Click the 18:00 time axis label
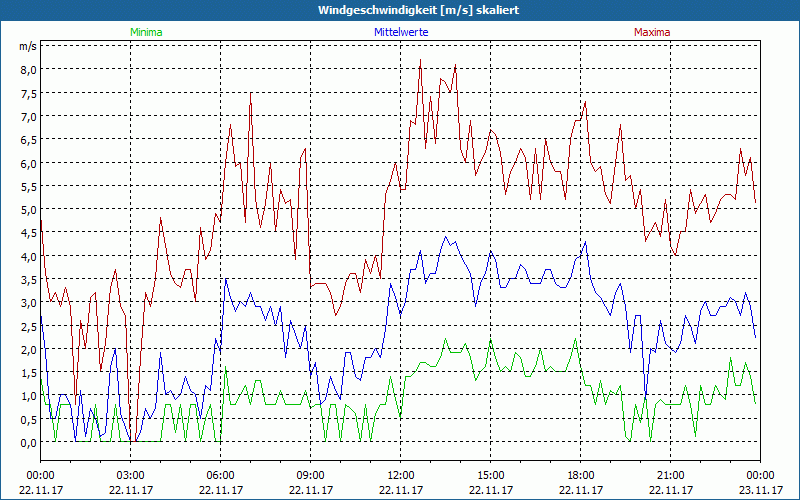The height and width of the screenshot is (500, 800). [x=581, y=476]
